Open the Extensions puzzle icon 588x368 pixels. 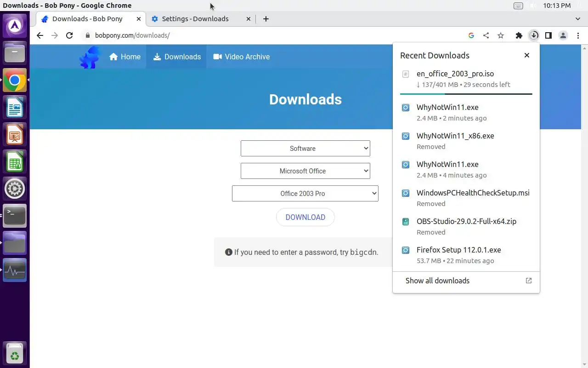click(519, 35)
